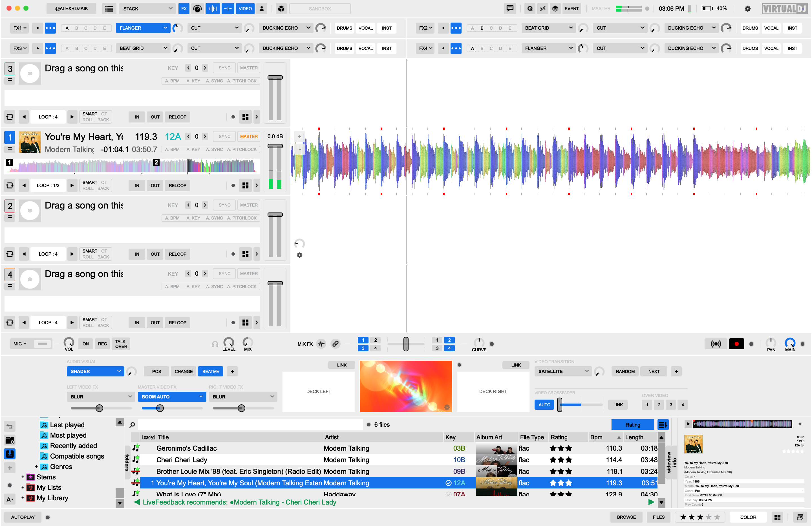Click the cube sandbox icon

click(x=281, y=8)
